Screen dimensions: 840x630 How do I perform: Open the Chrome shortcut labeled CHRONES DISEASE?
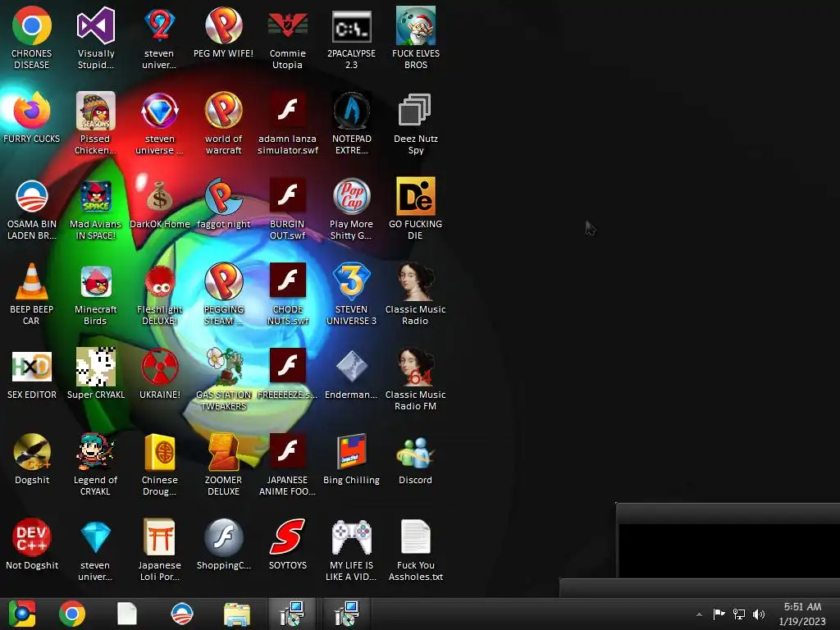pos(32,25)
